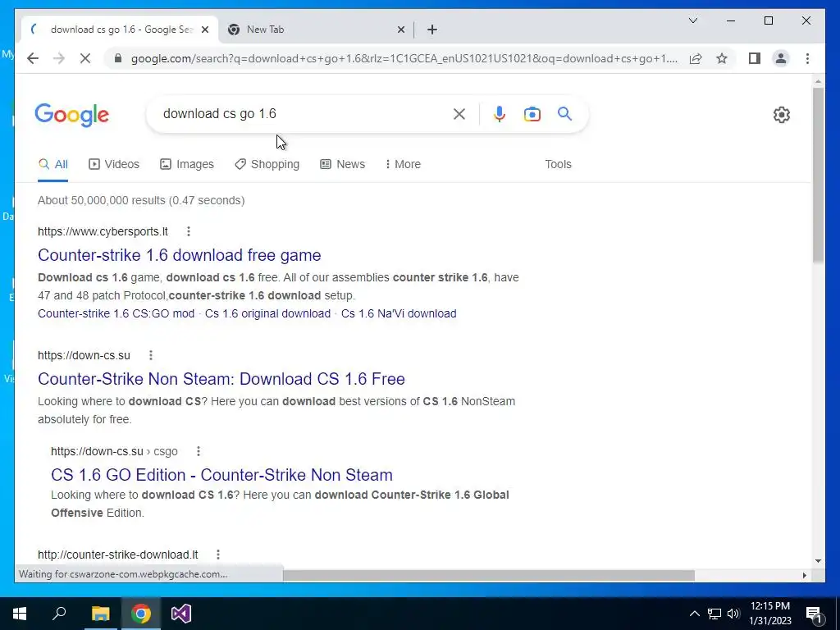The image size is (840, 630).
Task: Open Counter-strike 1.6 download free game
Action: (x=180, y=255)
